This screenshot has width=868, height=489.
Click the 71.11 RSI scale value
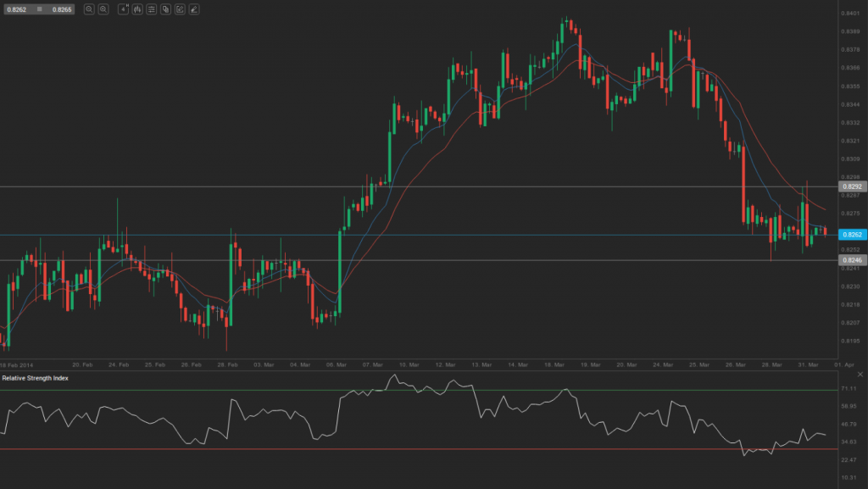849,390
